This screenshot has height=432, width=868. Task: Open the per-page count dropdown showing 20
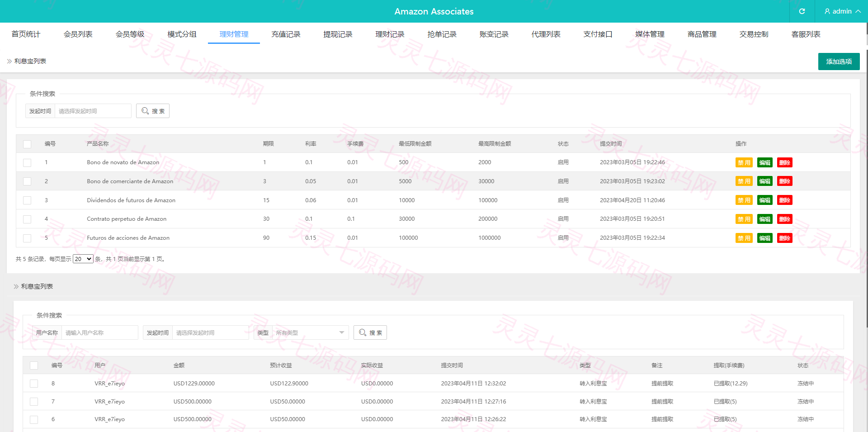tap(83, 259)
